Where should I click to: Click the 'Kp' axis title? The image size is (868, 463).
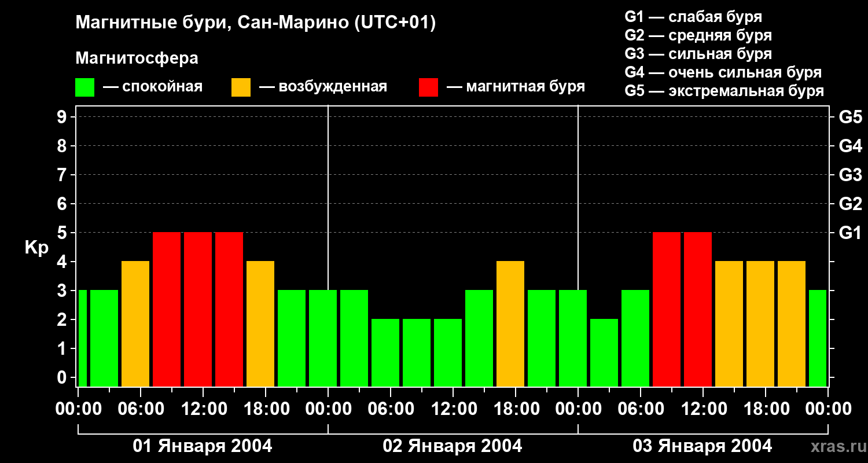click(x=36, y=248)
